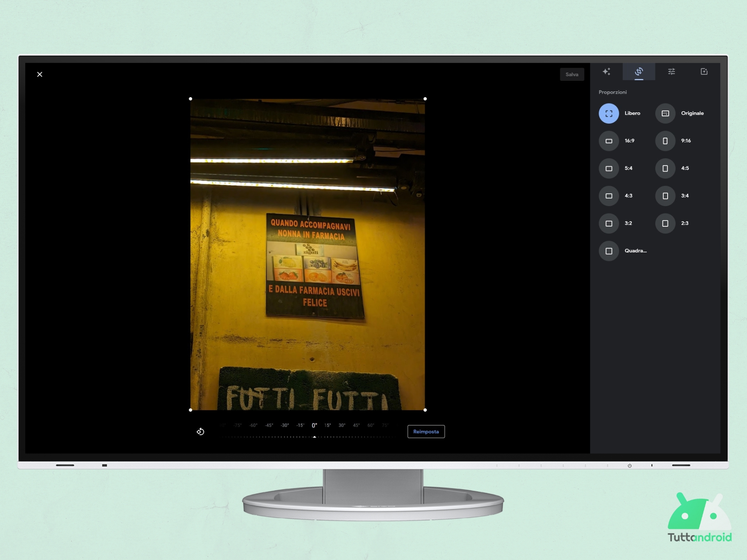Select the Originale aspect ratio
This screenshot has width=747, height=560.
point(665,114)
